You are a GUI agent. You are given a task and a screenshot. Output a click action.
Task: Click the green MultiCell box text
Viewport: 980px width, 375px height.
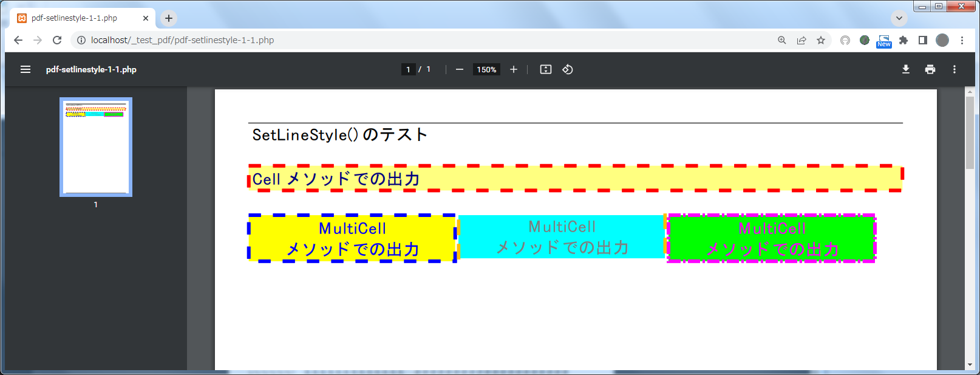[772, 239]
